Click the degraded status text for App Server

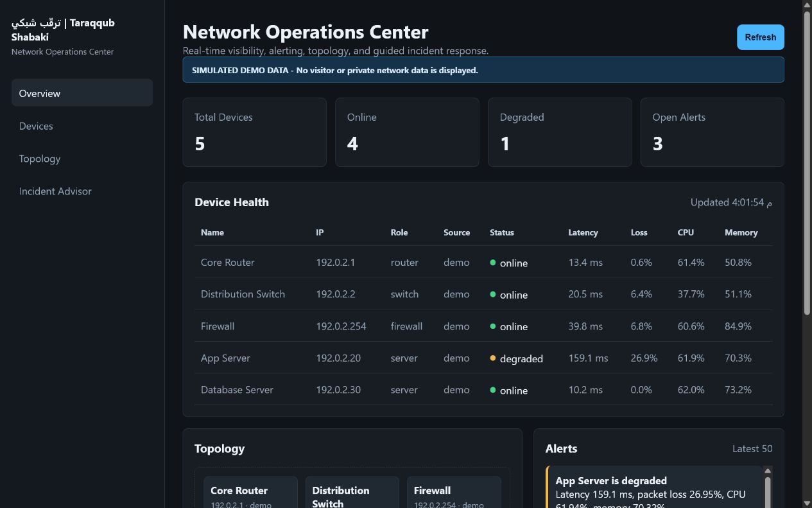(521, 358)
